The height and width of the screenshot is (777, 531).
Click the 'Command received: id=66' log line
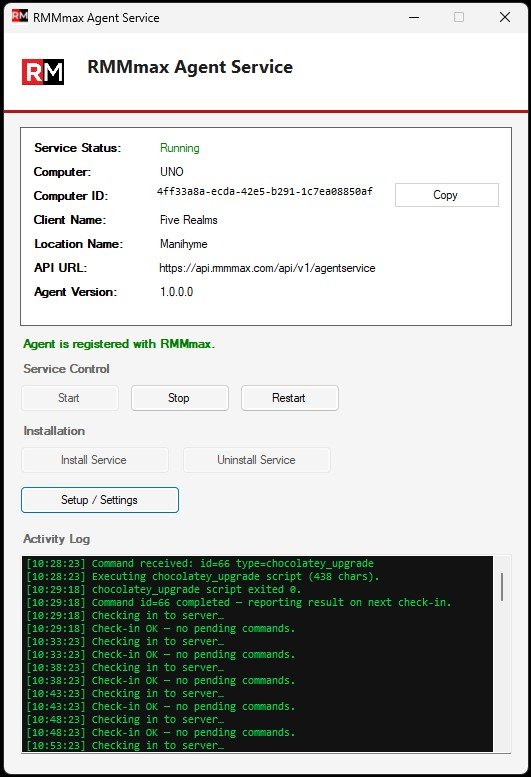click(x=200, y=563)
